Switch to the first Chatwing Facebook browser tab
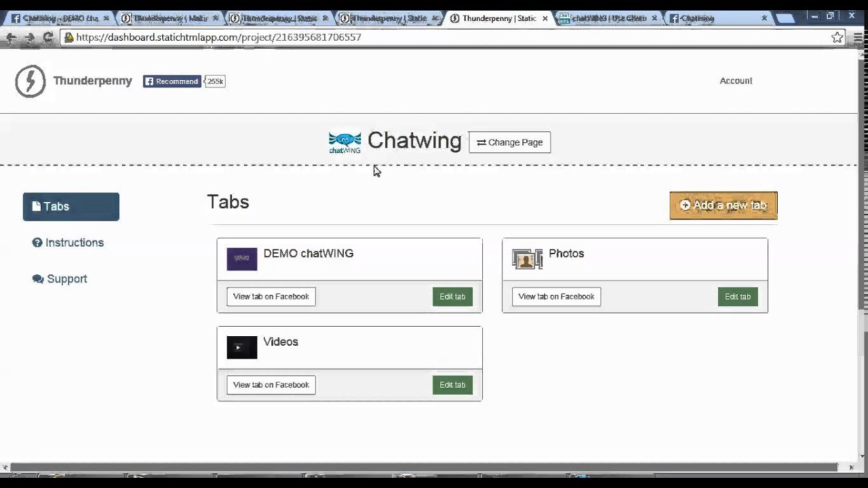868x488 pixels. [x=60, y=18]
